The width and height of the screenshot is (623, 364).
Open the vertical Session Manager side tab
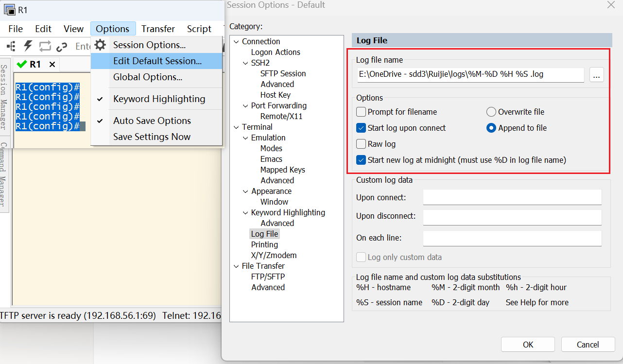4,98
